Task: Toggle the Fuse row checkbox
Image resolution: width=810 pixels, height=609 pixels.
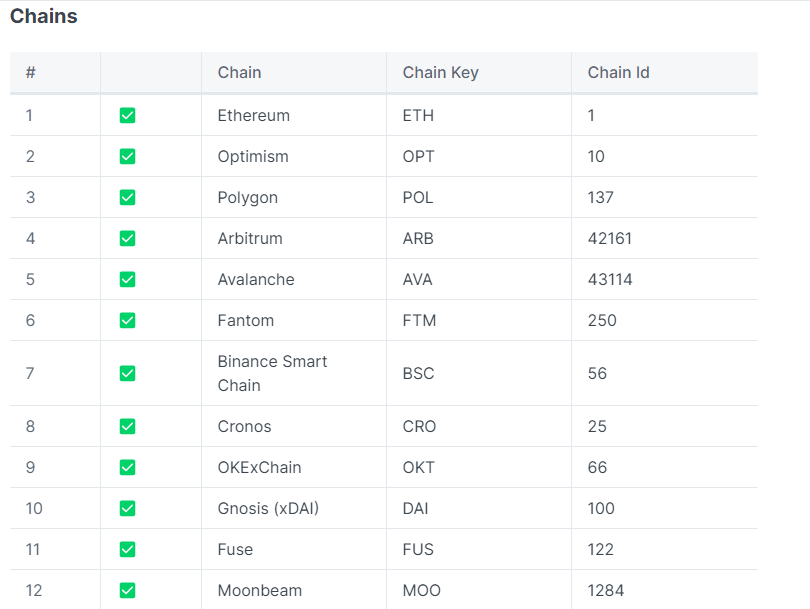Action: 127,550
